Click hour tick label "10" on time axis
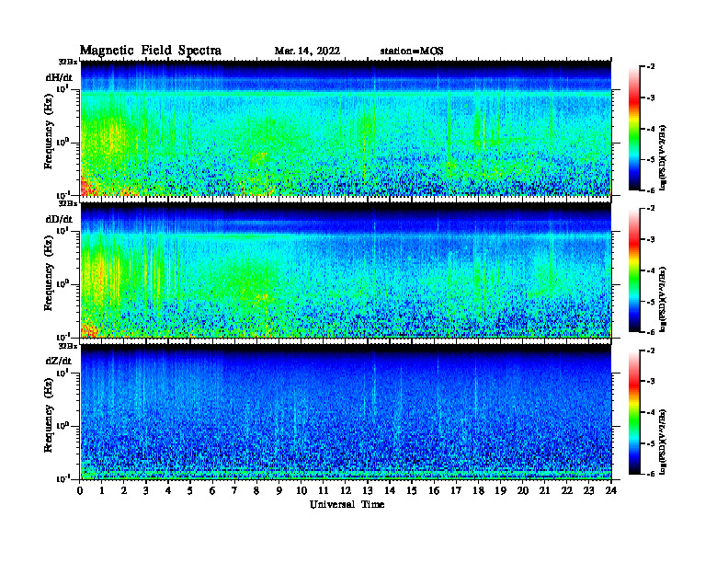Image resolution: width=728 pixels, height=563 pixels. pyautogui.click(x=301, y=491)
